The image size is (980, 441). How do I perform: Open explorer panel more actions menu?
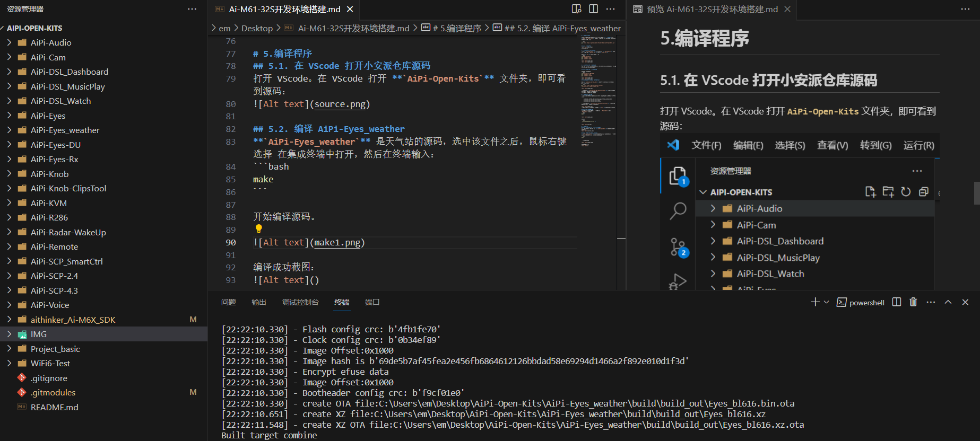192,9
